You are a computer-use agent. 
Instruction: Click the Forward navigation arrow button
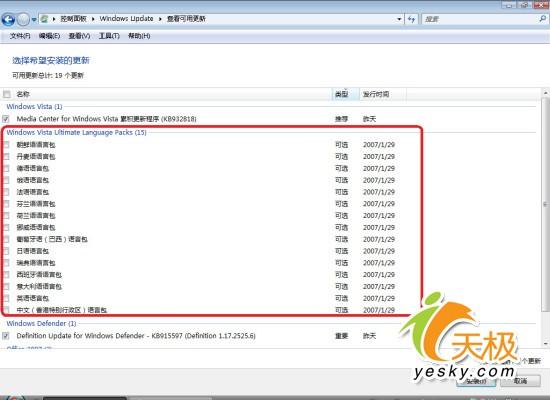point(23,19)
